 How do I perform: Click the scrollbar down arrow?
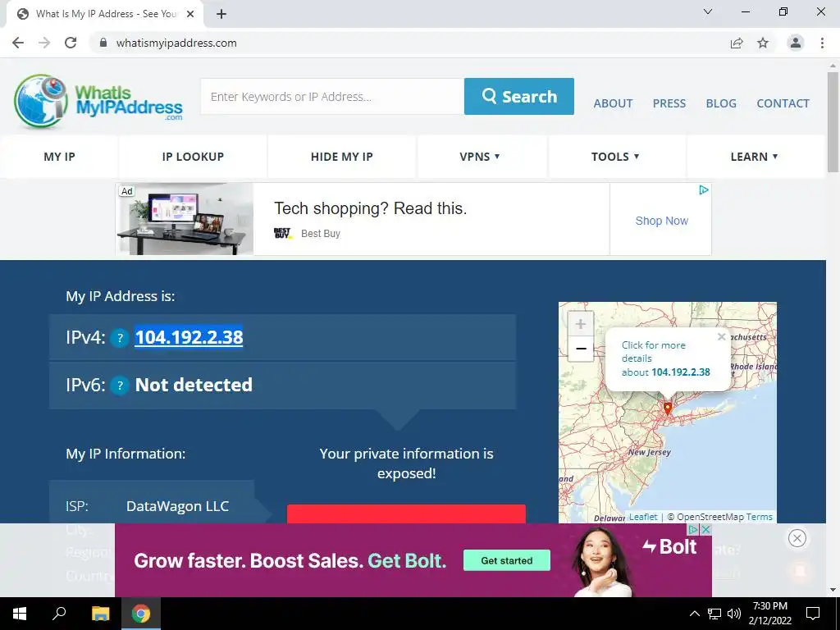point(833,590)
